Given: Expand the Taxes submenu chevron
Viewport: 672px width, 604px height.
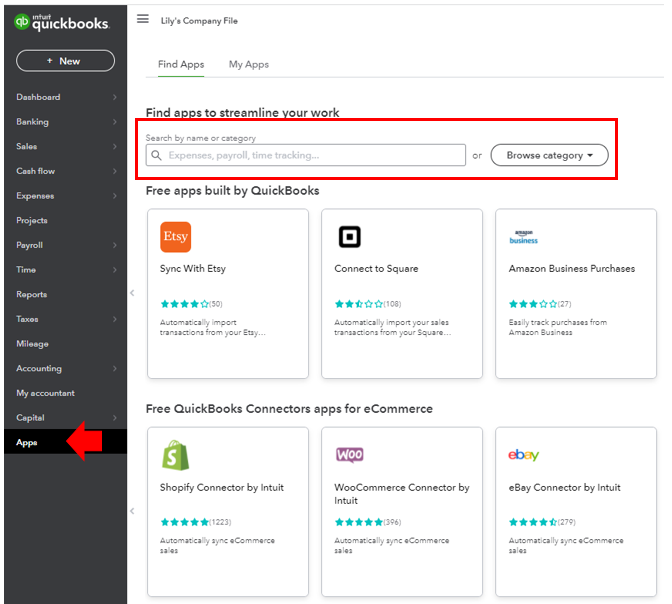Looking at the screenshot, I should 114,319.
